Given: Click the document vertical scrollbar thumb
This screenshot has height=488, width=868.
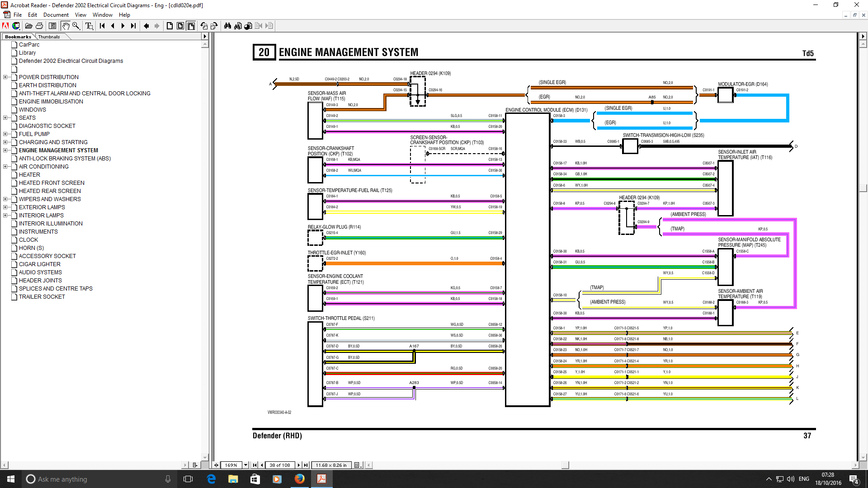Looking at the screenshot, I should click(x=863, y=188).
